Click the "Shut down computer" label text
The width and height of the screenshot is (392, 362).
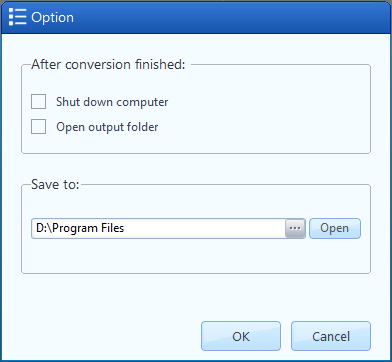(112, 102)
